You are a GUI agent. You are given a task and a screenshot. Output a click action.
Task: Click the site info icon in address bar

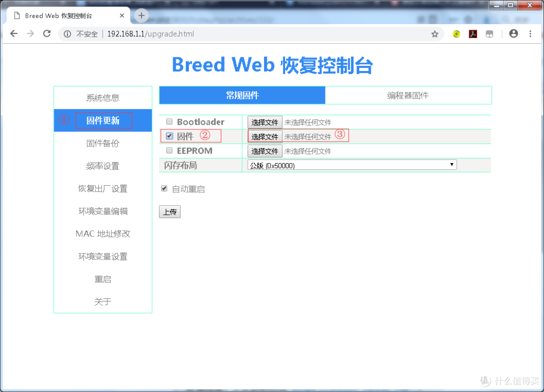pyautogui.click(x=67, y=34)
